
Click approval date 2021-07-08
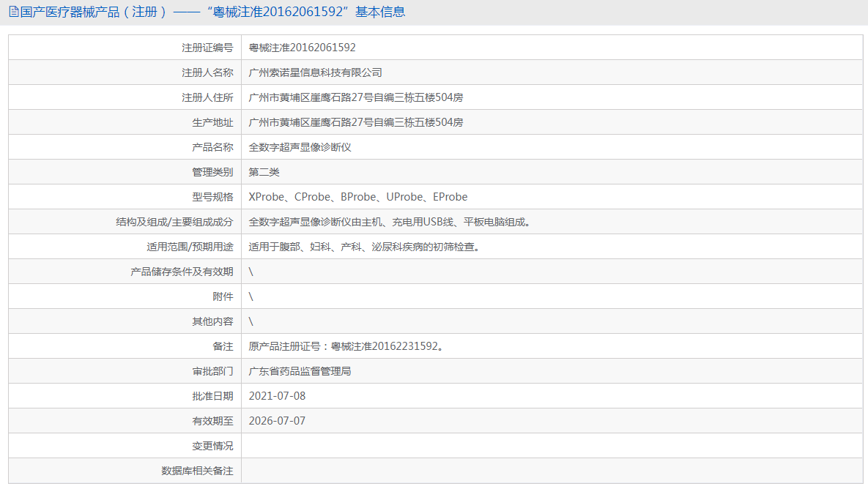click(x=278, y=396)
